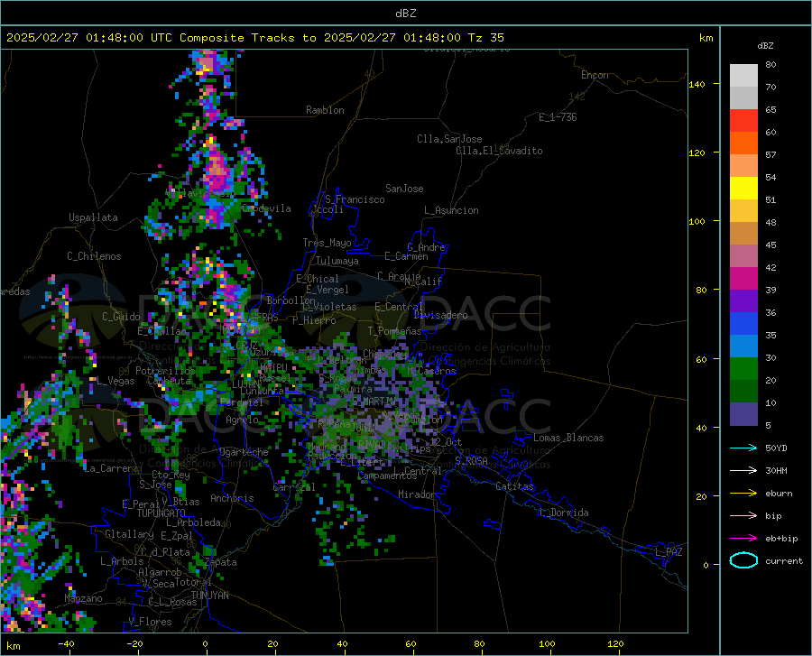Screen dimensions: 812x656
Task: Click the 50YD legend label
Action: [776, 448]
